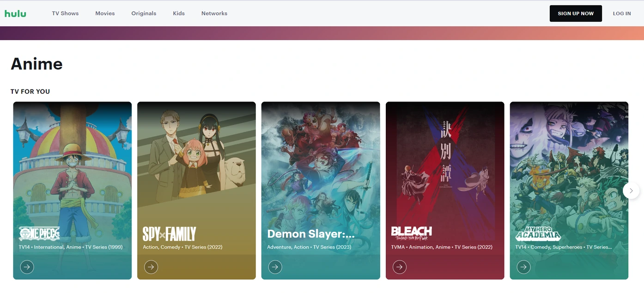Show next titles with the carousel chevron
The height and width of the screenshot is (293, 644).
coord(631,191)
